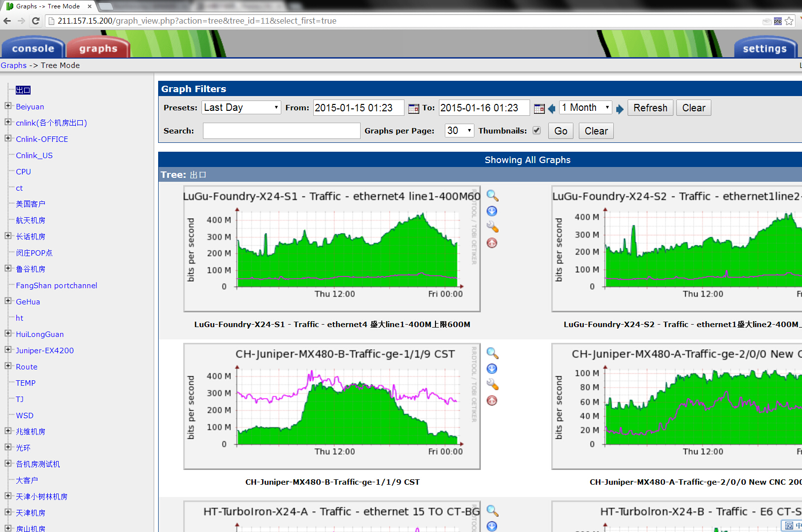Expand the Cnlink-OFFICE tree node
Image resolution: width=802 pixels, height=532 pixels.
pyautogui.click(x=8, y=138)
